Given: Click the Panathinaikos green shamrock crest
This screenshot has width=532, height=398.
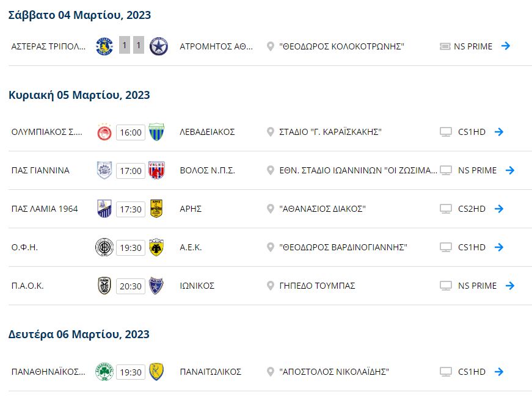Looking at the screenshot, I should pyautogui.click(x=104, y=372).
